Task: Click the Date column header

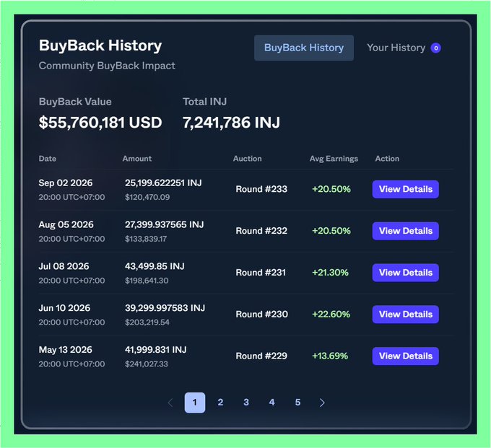Action: click(48, 159)
